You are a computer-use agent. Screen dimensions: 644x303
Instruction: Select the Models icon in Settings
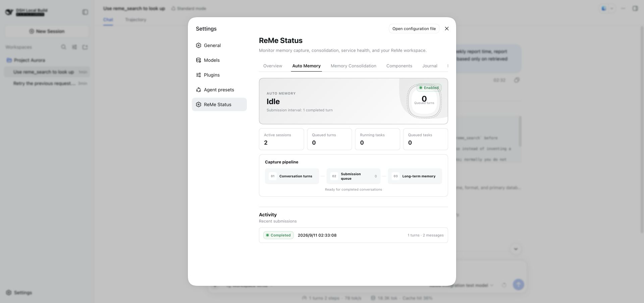pos(199,60)
